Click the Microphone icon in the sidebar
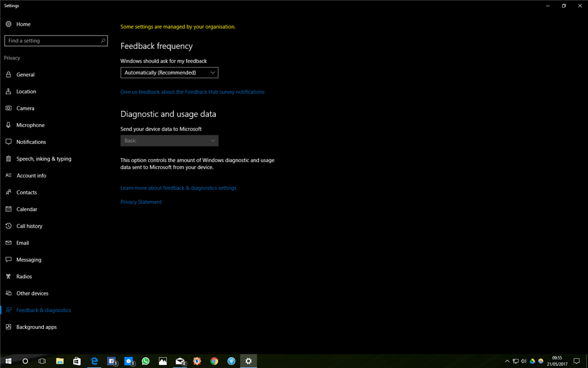The width and height of the screenshot is (588, 368). [x=8, y=125]
